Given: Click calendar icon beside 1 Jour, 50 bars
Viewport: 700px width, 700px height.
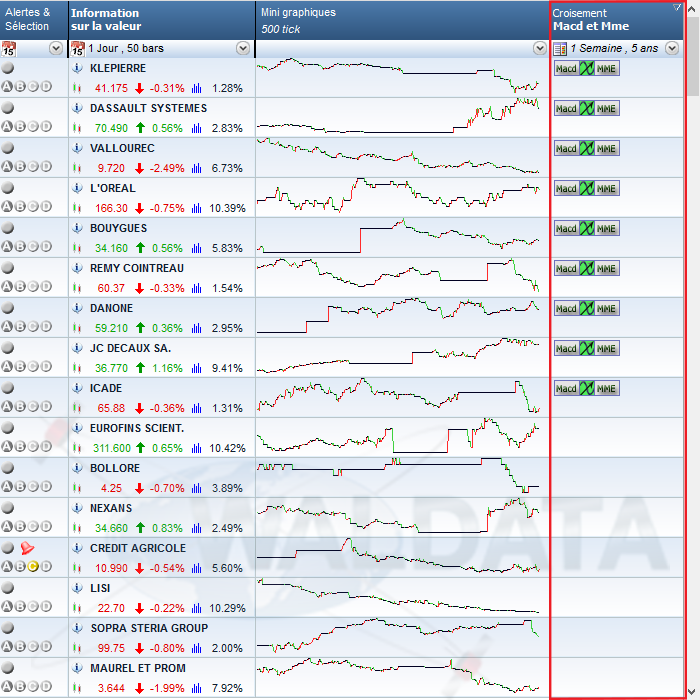Looking at the screenshot, I should coord(78,48).
